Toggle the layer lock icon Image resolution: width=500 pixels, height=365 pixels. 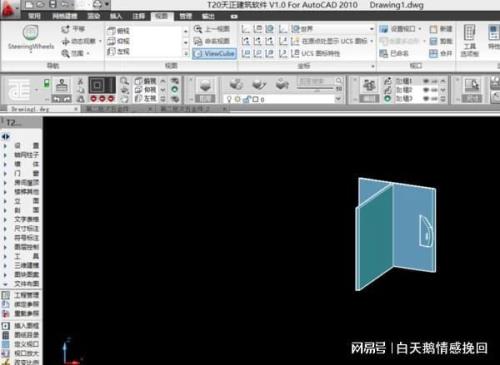pos(247,99)
